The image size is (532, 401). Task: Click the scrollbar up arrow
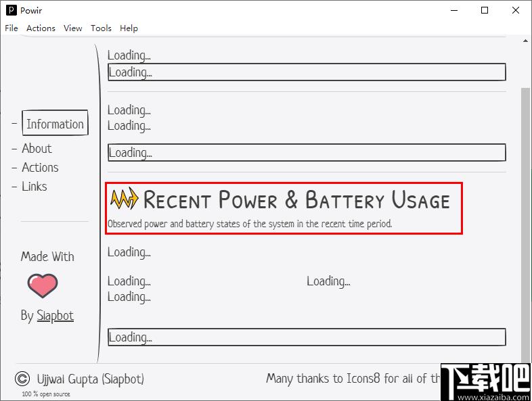click(525, 41)
